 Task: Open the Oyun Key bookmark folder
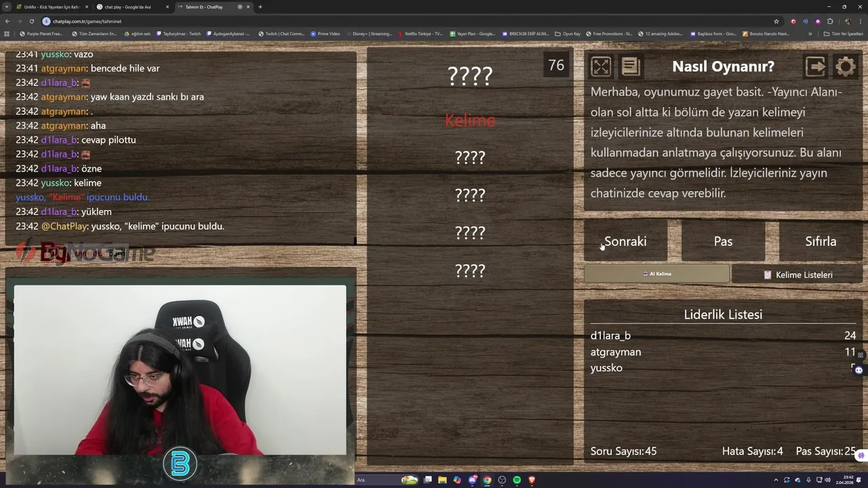[568, 33]
